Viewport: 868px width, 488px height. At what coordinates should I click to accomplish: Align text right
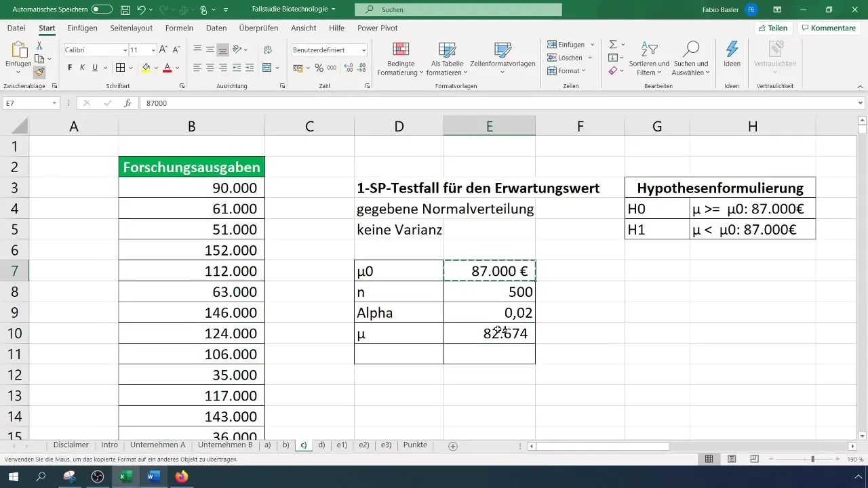(x=223, y=68)
